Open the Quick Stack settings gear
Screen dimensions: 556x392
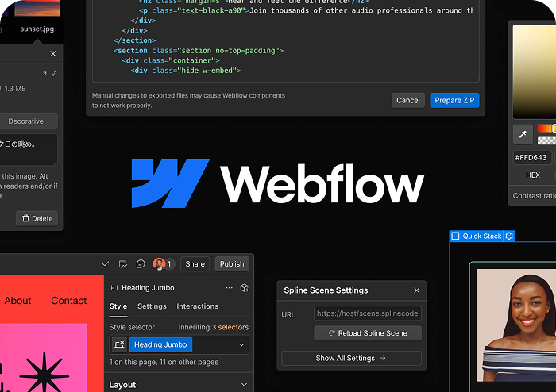point(509,236)
